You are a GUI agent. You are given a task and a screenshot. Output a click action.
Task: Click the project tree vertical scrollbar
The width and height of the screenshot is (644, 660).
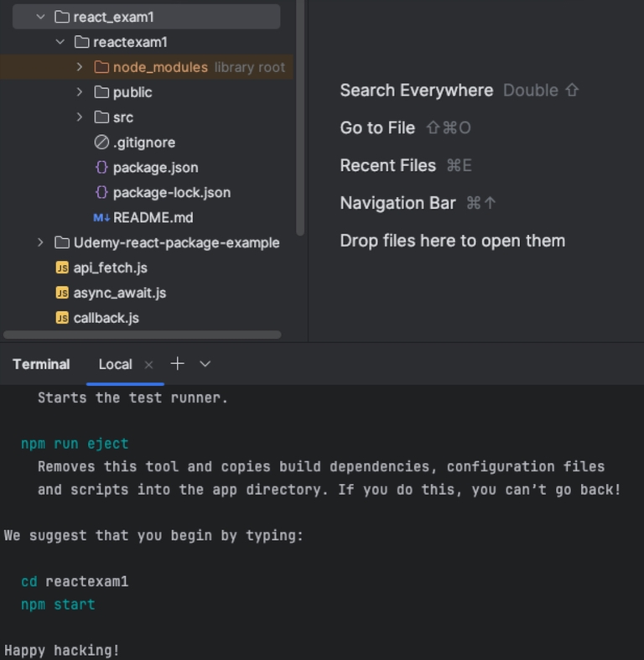[300, 118]
